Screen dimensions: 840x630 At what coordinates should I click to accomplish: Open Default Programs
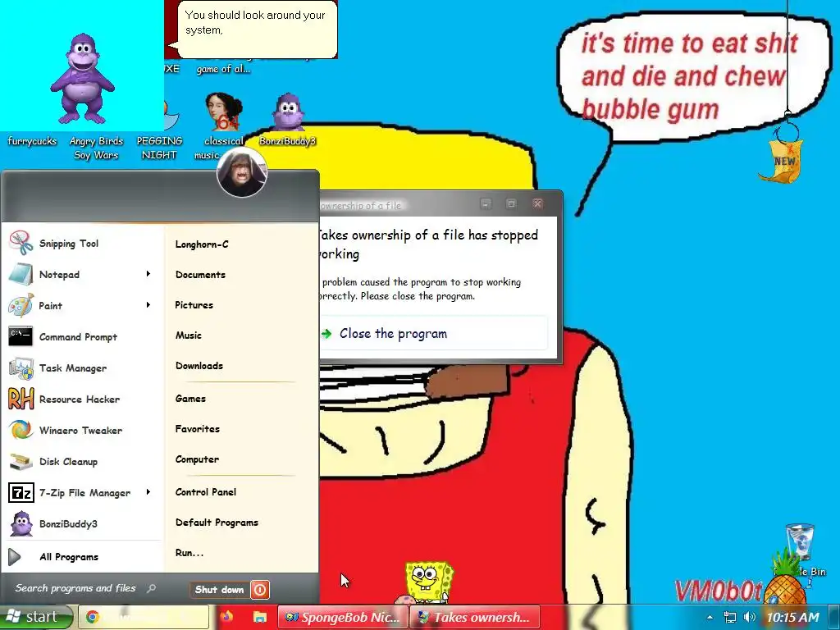click(217, 523)
